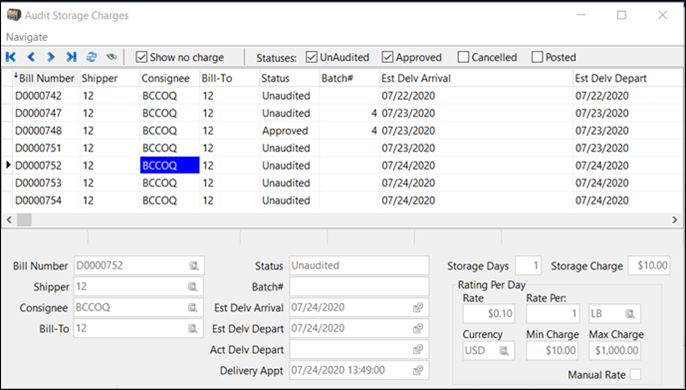Click the Audit Storage Charges app icon
This screenshot has height=390, width=686.
pos(14,15)
